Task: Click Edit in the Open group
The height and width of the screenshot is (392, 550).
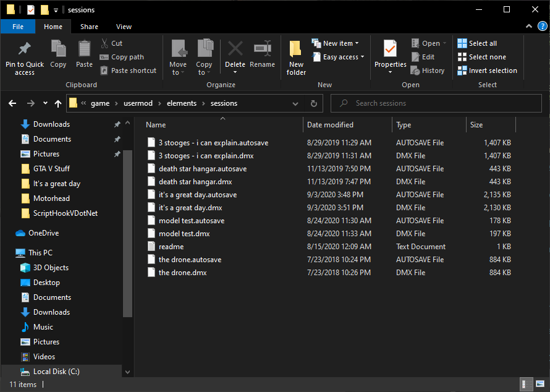Action: (423, 57)
